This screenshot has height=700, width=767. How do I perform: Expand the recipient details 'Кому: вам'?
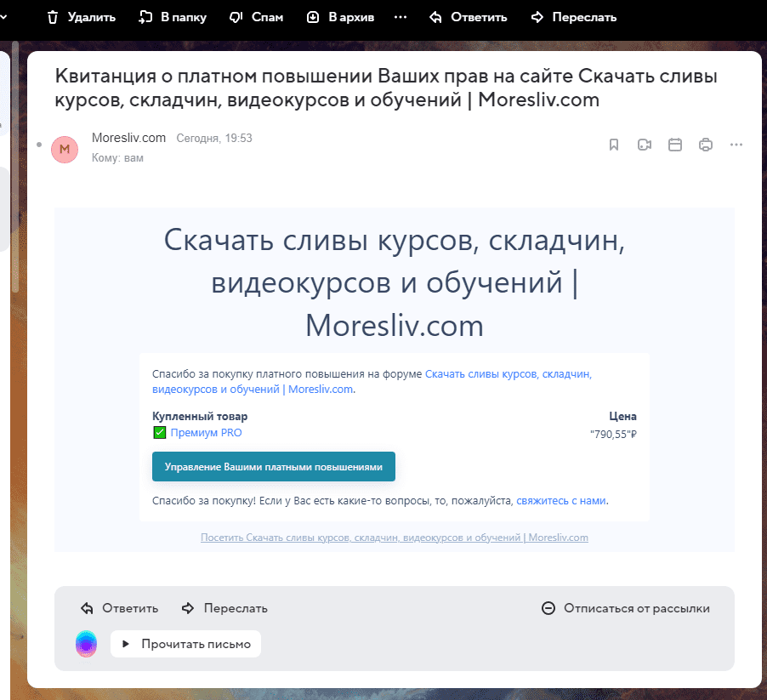point(117,158)
